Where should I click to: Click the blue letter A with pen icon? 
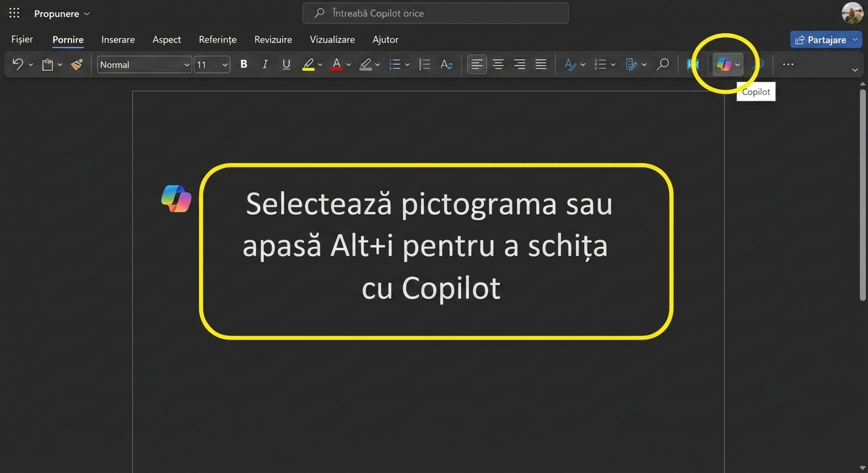point(571,64)
